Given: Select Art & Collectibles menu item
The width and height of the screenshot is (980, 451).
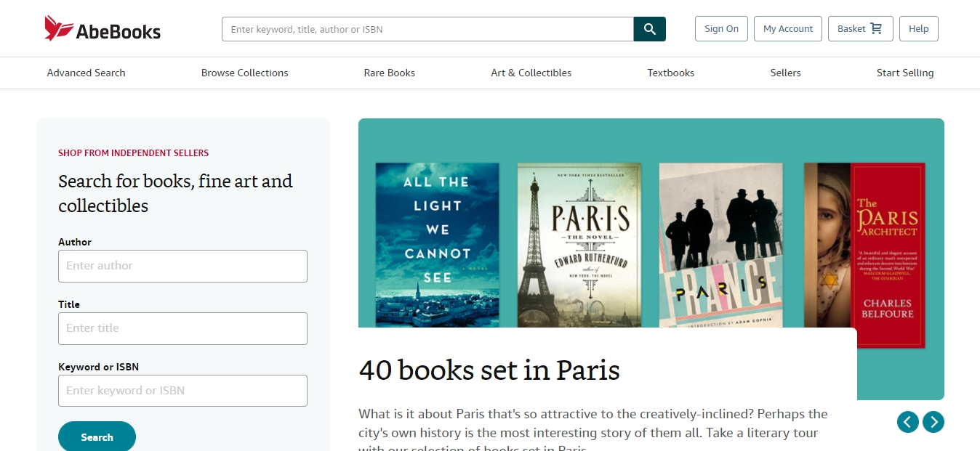Looking at the screenshot, I should pyautogui.click(x=531, y=73).
